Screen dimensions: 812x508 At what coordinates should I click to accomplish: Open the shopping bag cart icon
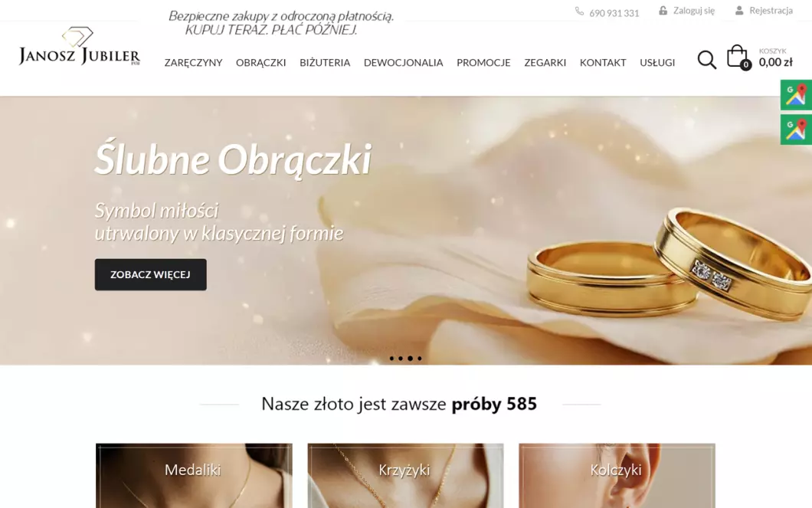coord(738,57)
